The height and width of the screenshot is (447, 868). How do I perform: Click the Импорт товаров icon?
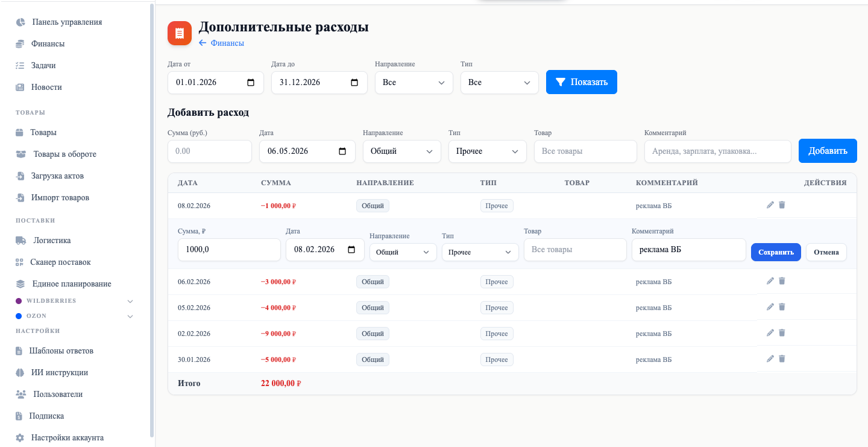tap(20, 198)
